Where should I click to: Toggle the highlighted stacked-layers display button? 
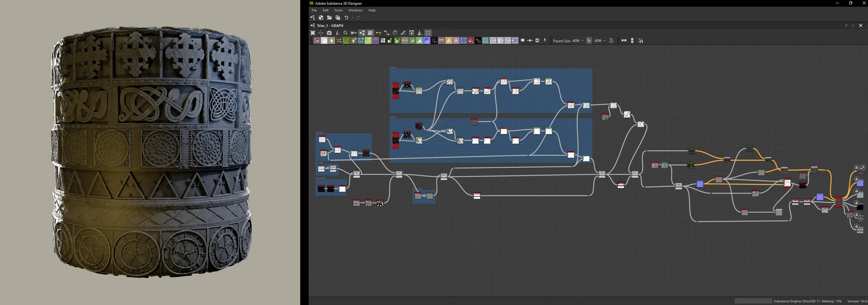pos(370,33)
